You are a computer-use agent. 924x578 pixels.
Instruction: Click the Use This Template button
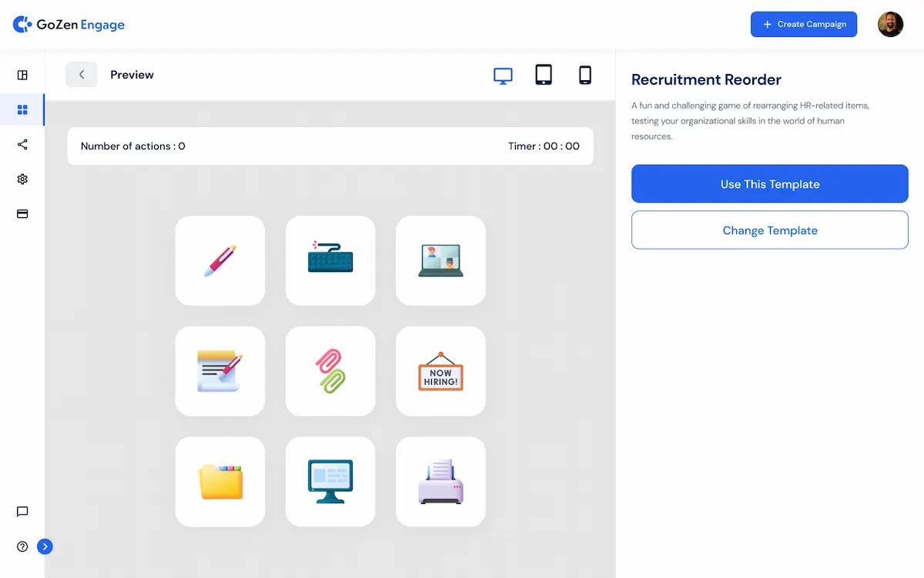(769, 183)
